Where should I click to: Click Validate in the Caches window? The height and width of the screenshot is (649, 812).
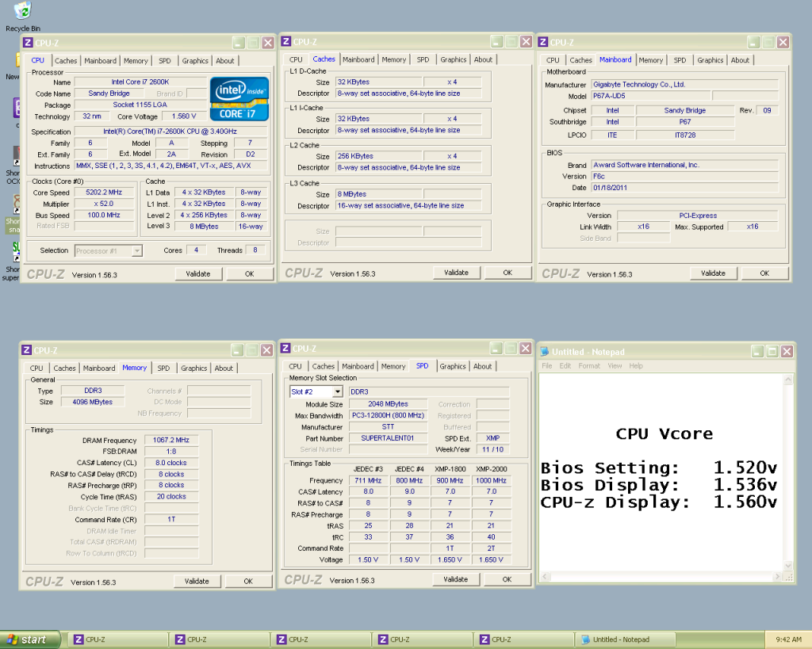click(456, 273)
